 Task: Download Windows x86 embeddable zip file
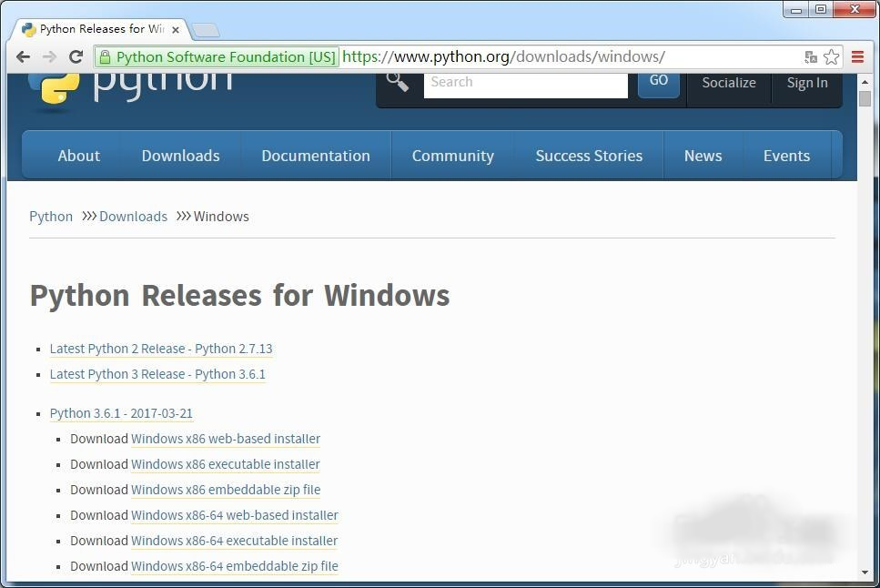226,490
